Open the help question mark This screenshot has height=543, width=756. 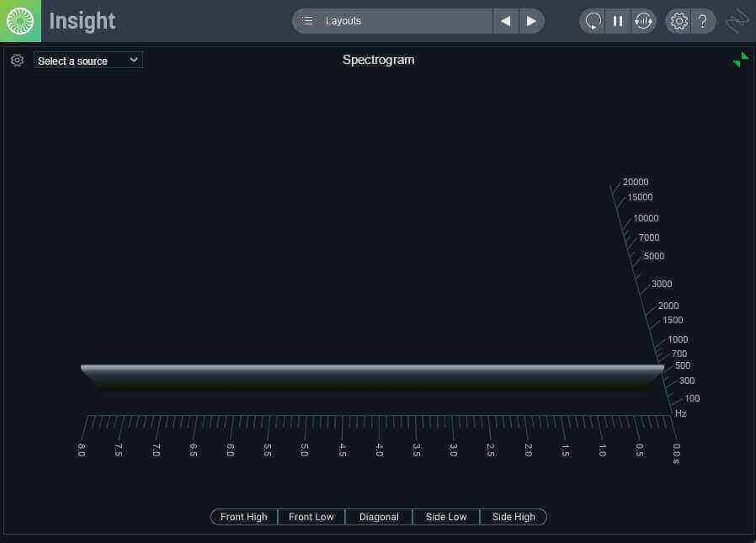703,21
